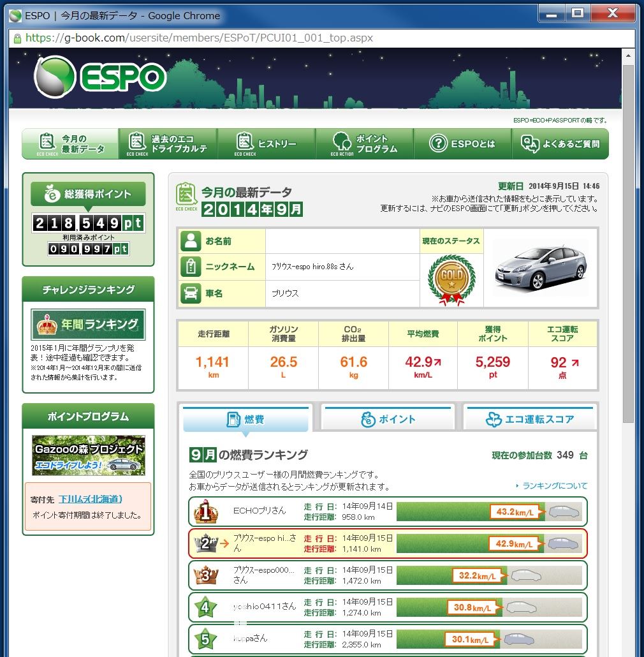Select ポイント ranking tab
The image size is (644, 657).
click(388, 419)
